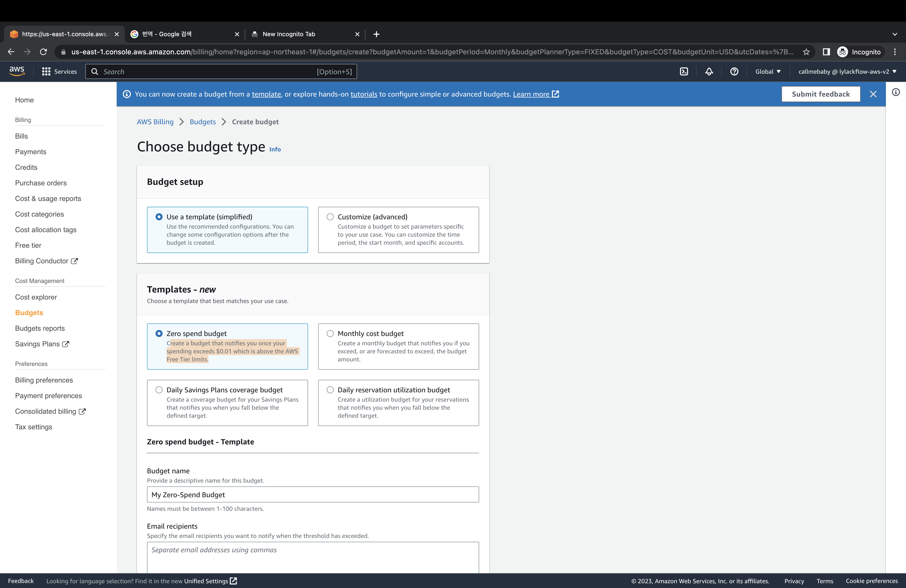Follow the tutorials link in banner

tap(364, 94)
